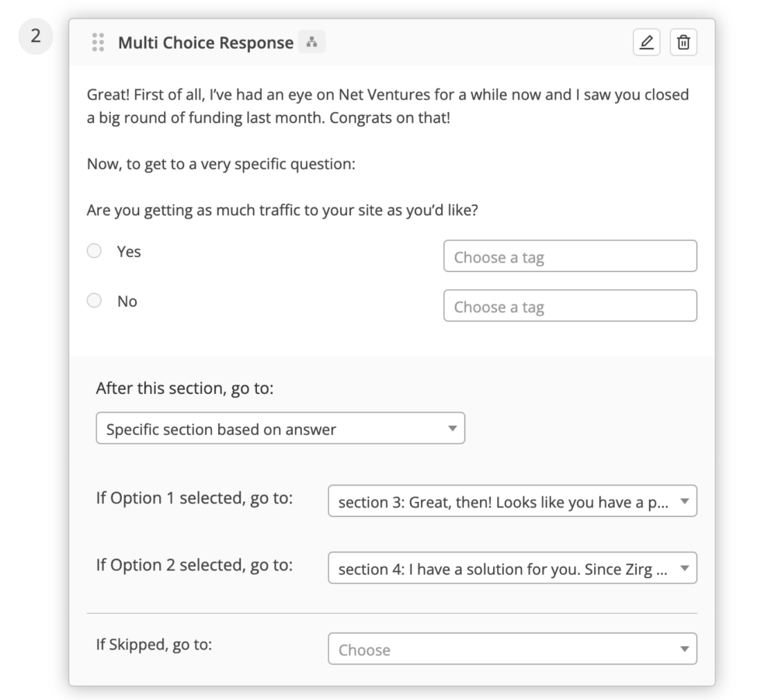Image resolution: width=761 pixels, height=700 pixels.
Task: Click the Multi Choice Response title
Action: pos(205,44)
